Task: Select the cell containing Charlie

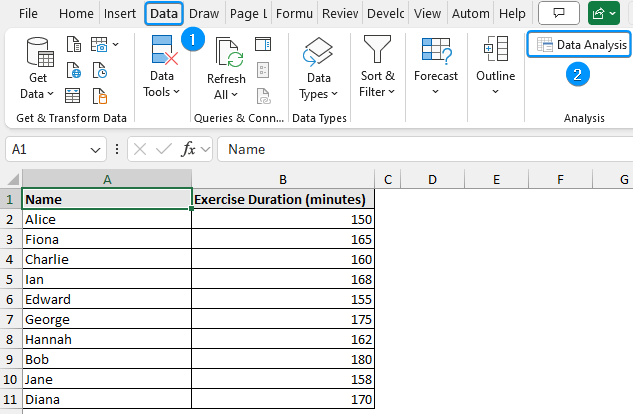Action: [x=107, y=259]
